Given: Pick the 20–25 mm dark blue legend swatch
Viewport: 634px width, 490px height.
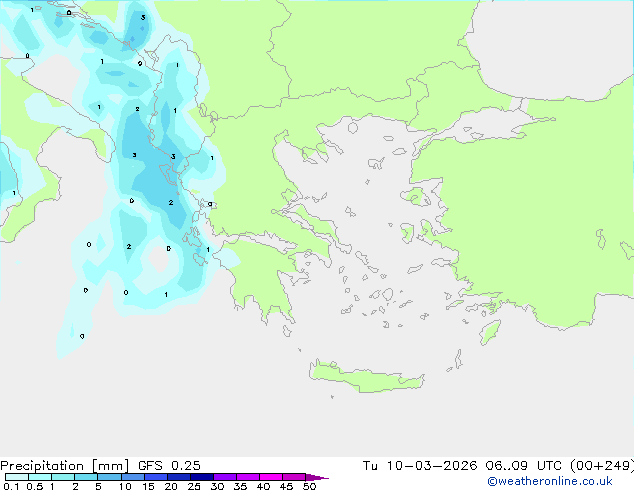Looking at the screenshot, I should (x=178, y=477).
